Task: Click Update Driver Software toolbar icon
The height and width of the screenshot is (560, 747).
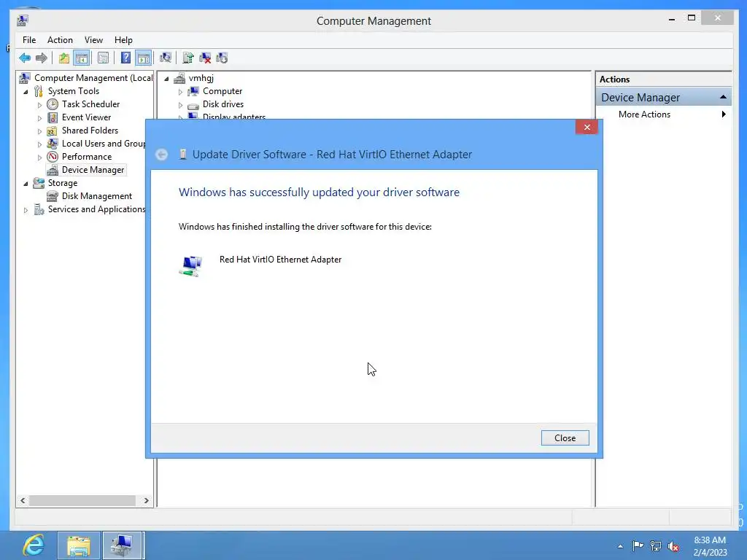Action: tap(188, 58)
